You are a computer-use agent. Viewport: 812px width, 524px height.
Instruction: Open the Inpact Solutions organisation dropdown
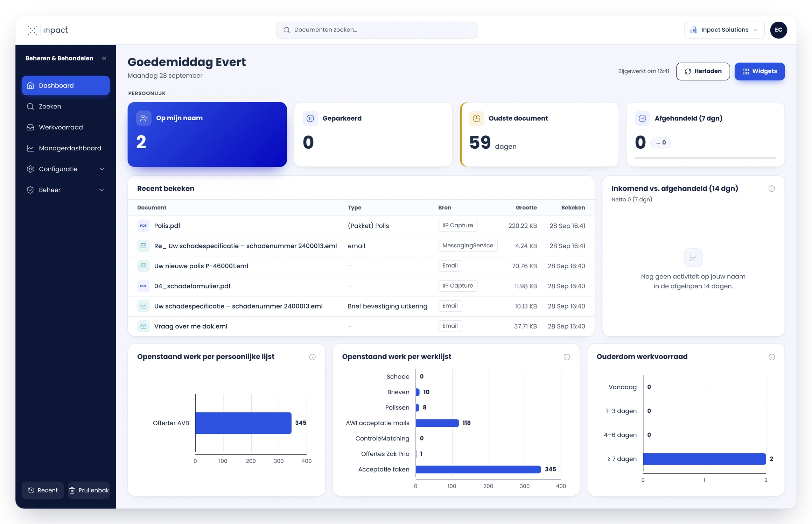pyautogui.click(x=724, y=30)
